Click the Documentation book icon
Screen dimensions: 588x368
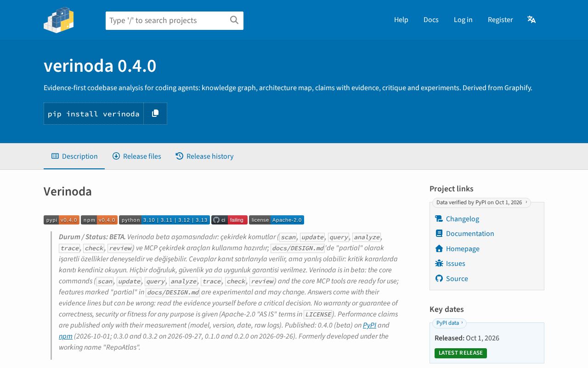tap(439, 234)
